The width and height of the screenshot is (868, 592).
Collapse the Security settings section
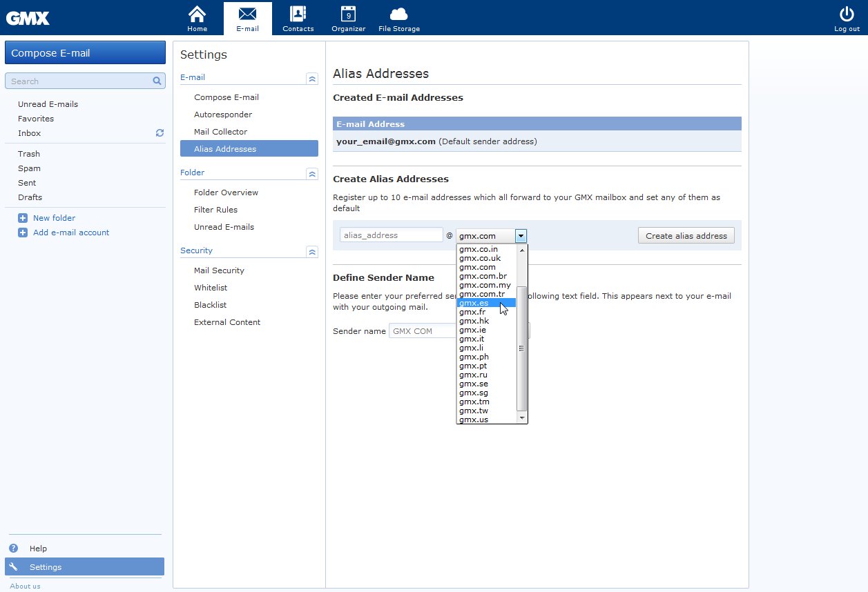[312, 252]
